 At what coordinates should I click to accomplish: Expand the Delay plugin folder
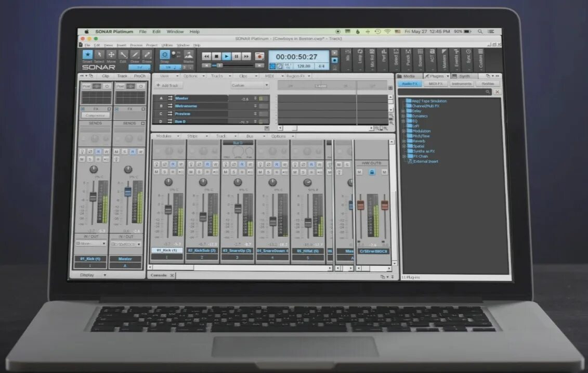(x=403, y=111)
